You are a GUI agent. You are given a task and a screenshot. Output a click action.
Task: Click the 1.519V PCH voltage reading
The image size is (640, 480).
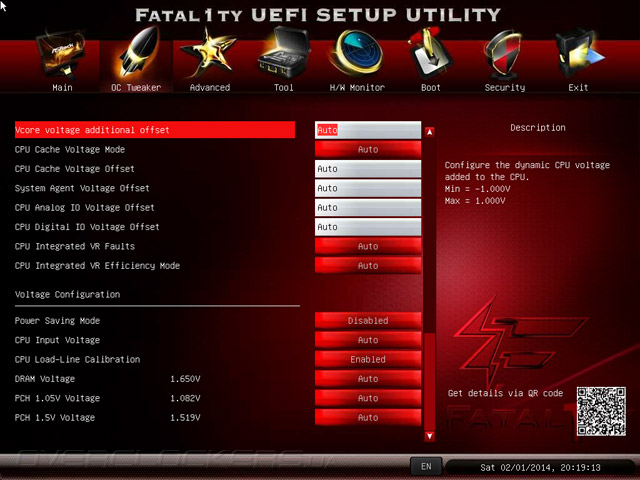(185, 418)
